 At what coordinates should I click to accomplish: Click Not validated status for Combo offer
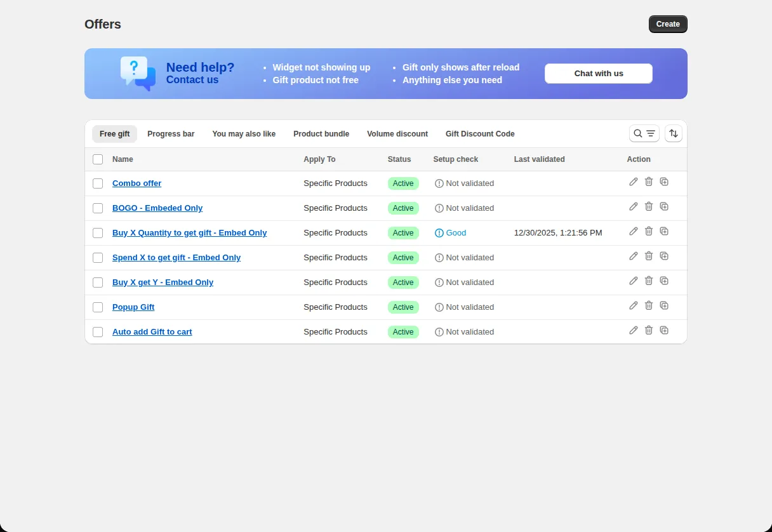coord(464,183)
